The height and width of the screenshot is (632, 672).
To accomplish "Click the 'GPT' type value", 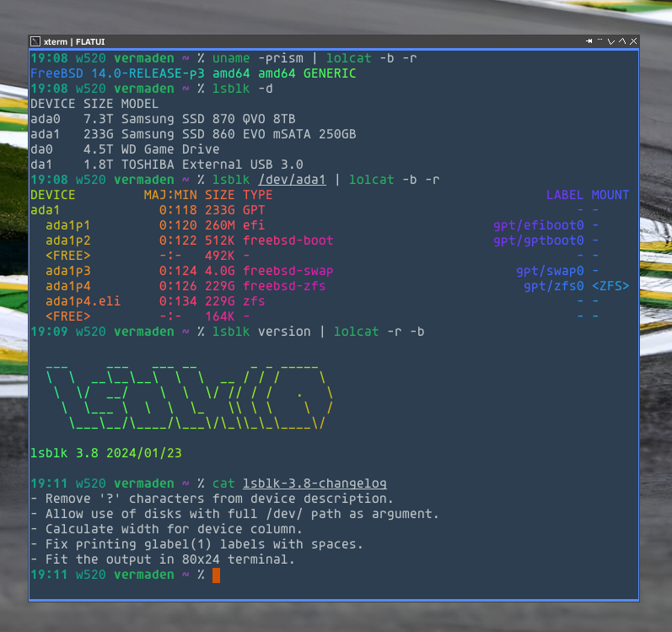I will click(254, 210).
